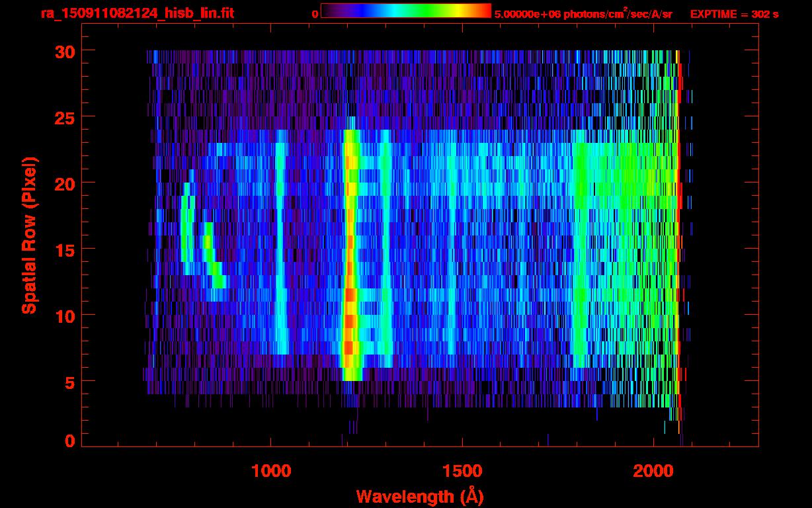This screenshot has width=812, height=508.
Task: Click the 2000 wavelength tick label
Action: click(x=653, y=471)
